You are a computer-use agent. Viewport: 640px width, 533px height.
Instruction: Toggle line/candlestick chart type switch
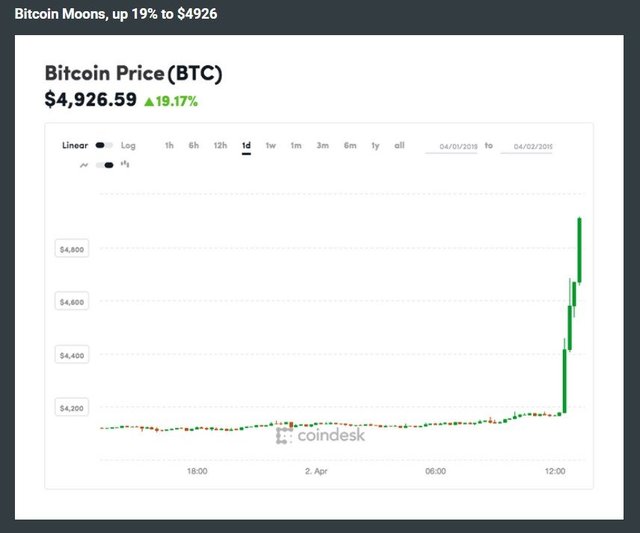click(104, 165)
